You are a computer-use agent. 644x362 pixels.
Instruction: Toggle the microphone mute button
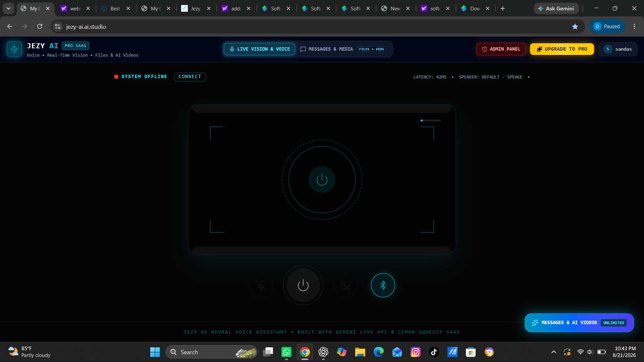click(261, 285)
